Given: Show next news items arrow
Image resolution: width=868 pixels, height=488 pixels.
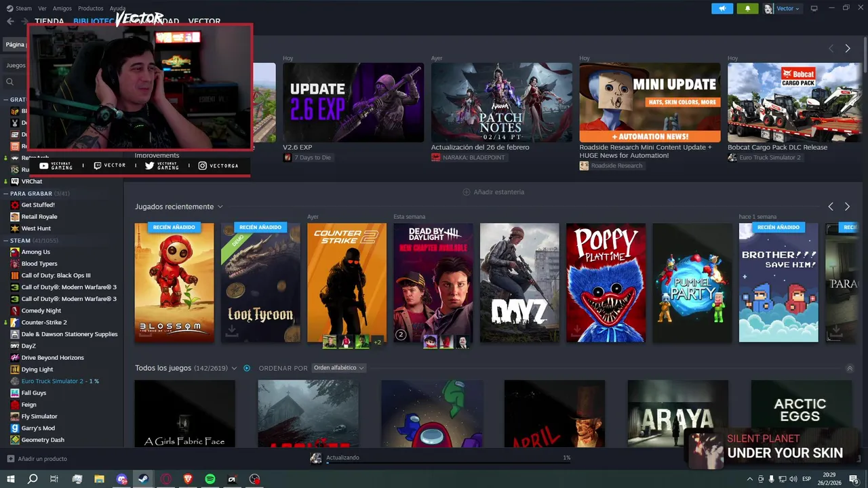Looking at the screenshot, I should pyautogui.click(x=847, y=48).
